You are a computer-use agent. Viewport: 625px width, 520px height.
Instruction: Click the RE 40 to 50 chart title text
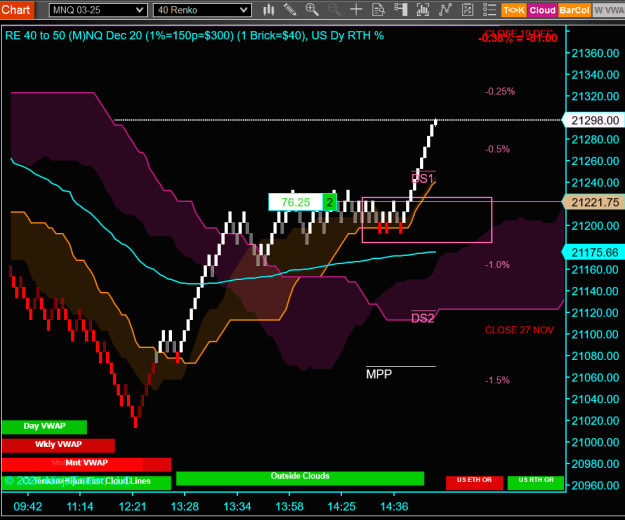195,36
